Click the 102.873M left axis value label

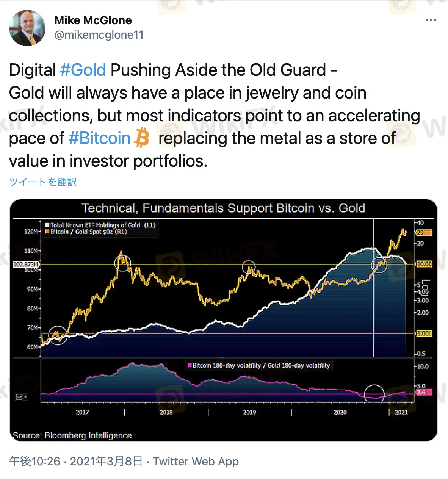point(25,264)
